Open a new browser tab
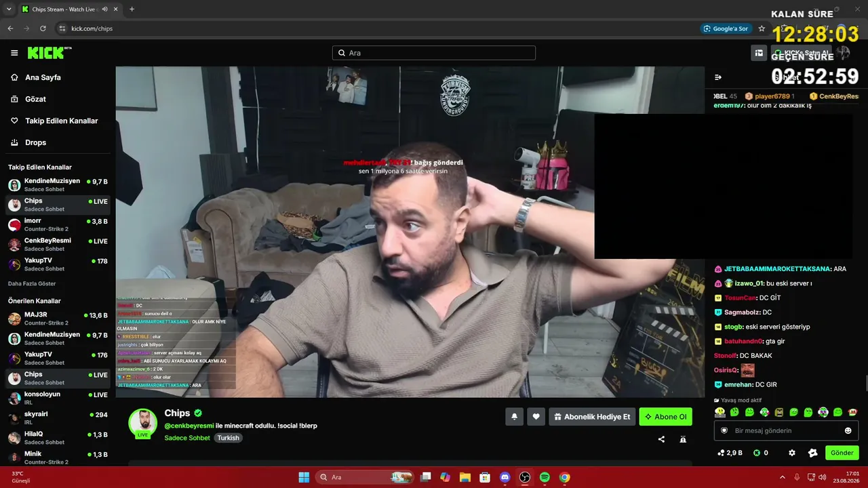 pos(132,9)
